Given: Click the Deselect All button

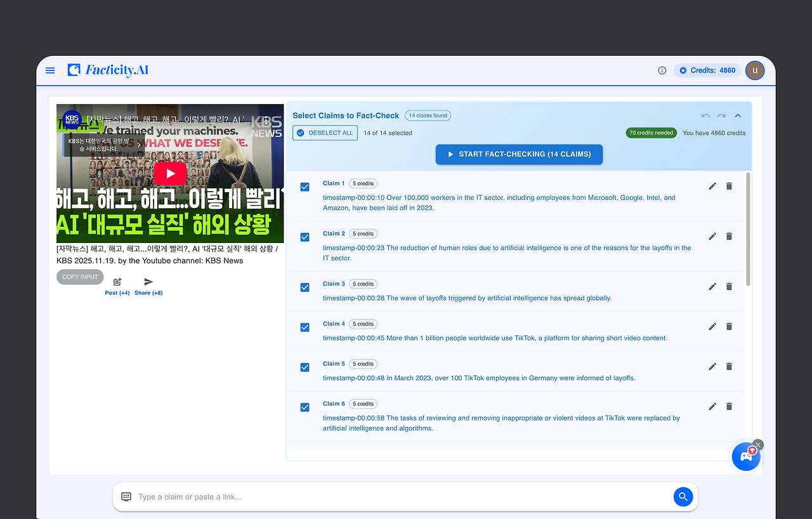Looking at the screenshot, I should tap(325, 133).
